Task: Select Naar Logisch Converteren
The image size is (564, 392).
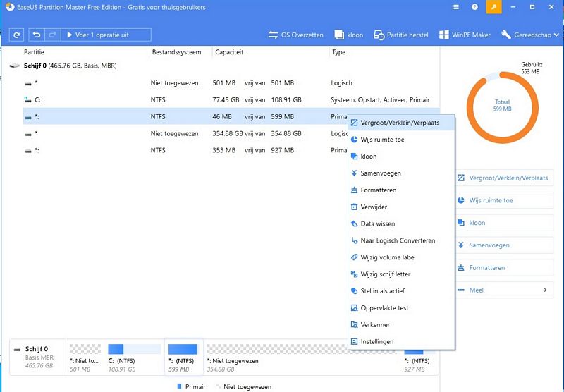Action: (401, 240)
